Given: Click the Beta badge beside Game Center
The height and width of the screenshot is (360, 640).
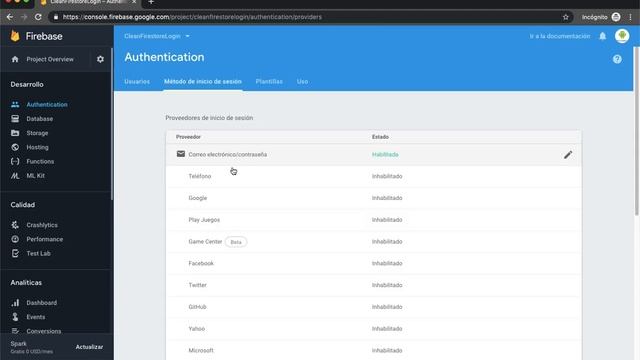Looking at the screenshot, I should point(236,242).
